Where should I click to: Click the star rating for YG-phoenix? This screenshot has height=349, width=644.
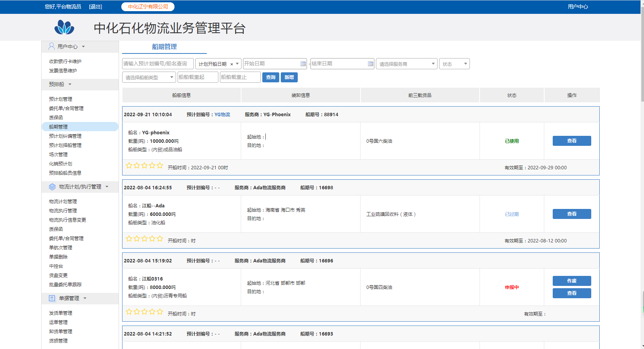pos(144,166)
